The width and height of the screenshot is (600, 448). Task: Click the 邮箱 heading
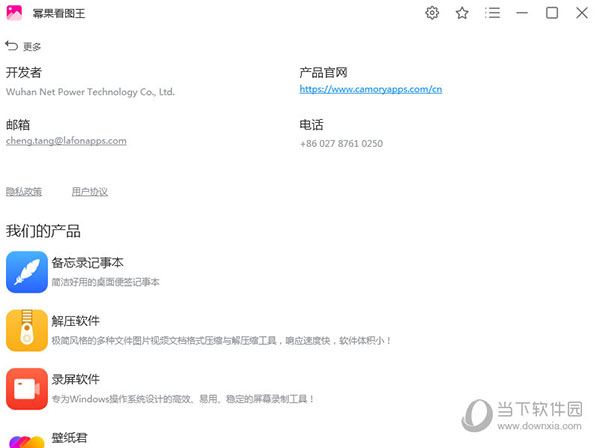[18, 125]
